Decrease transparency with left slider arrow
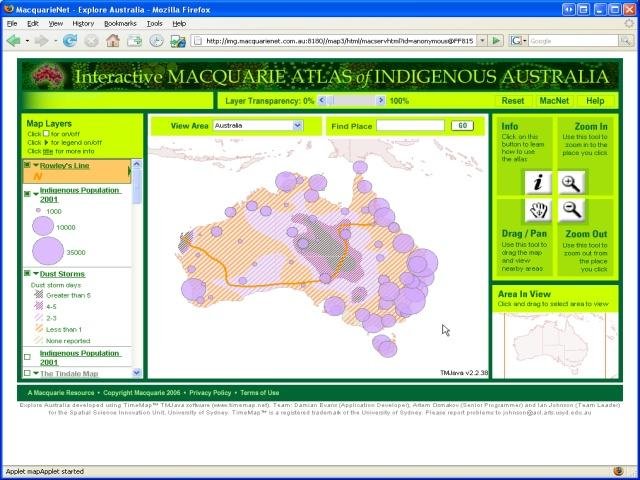 pyautogui.click(x=322, y=100)
